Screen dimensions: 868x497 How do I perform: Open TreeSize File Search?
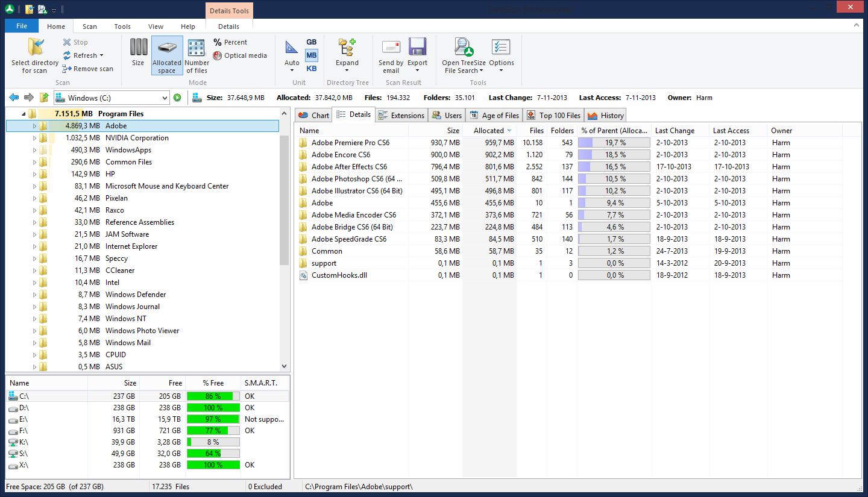[x=464, y=55]
